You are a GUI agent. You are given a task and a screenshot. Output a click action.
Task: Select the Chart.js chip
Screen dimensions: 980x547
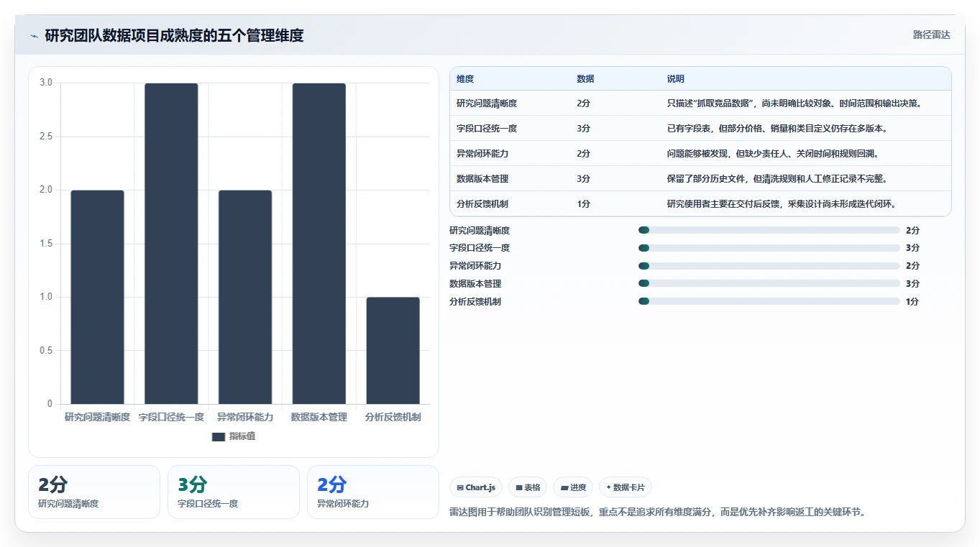tap(477, 487)
